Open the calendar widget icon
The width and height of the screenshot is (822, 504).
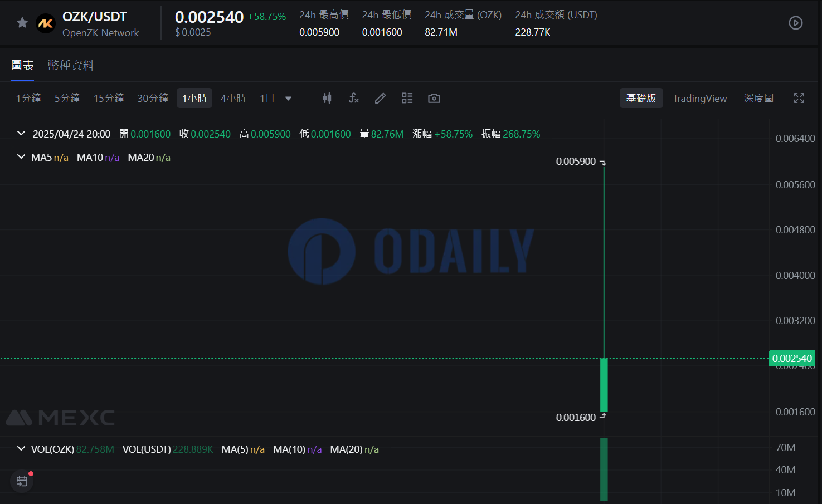click(22, 481)
